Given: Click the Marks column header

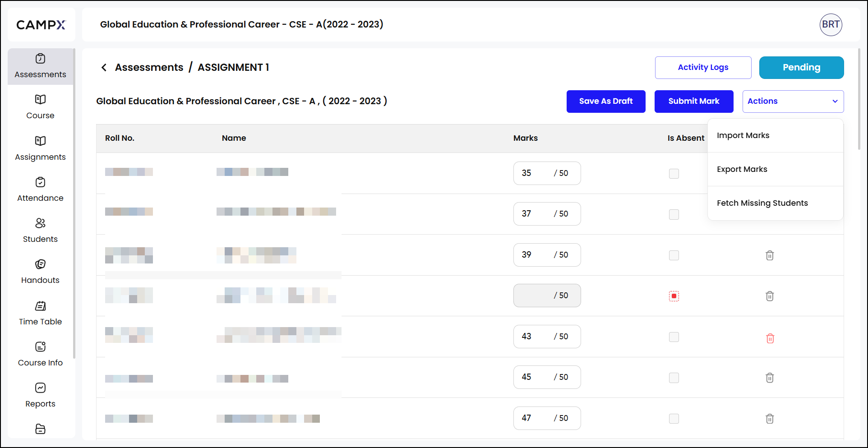Looking at the screenshot, I should 525,138.
